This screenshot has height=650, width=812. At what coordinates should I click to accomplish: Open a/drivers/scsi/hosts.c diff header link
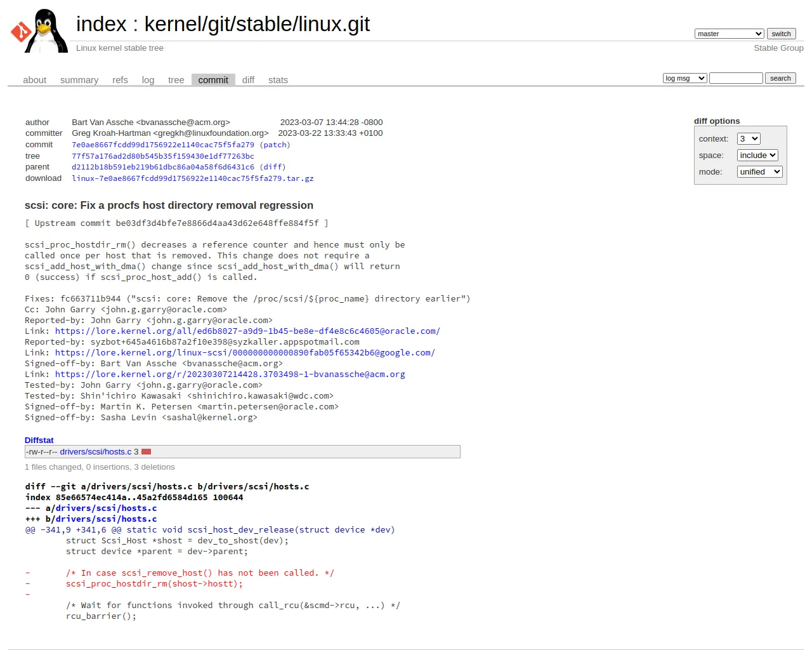tap(106, 508)
